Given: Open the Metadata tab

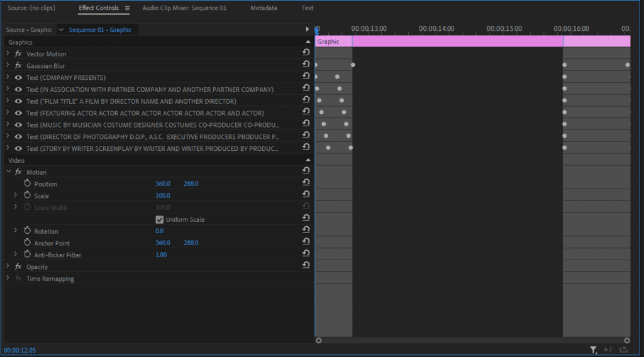Looking at the screenshot, I should pyautogui.click(x=264, y=8).
